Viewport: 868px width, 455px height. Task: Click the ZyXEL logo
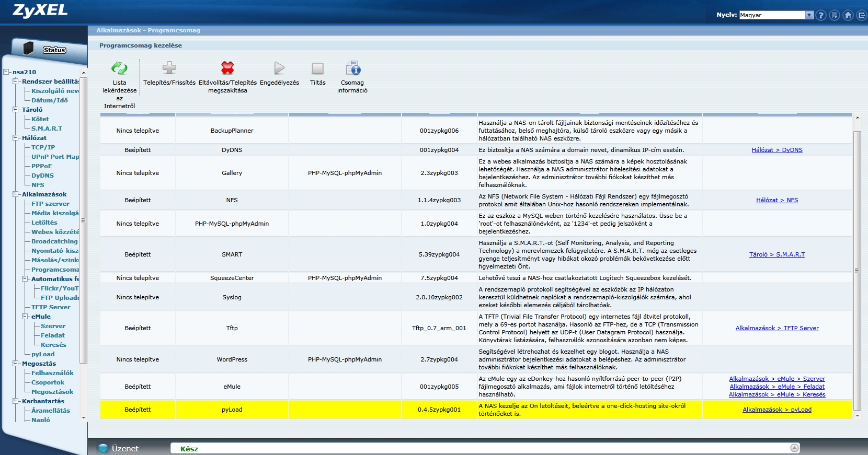[40, 10]
